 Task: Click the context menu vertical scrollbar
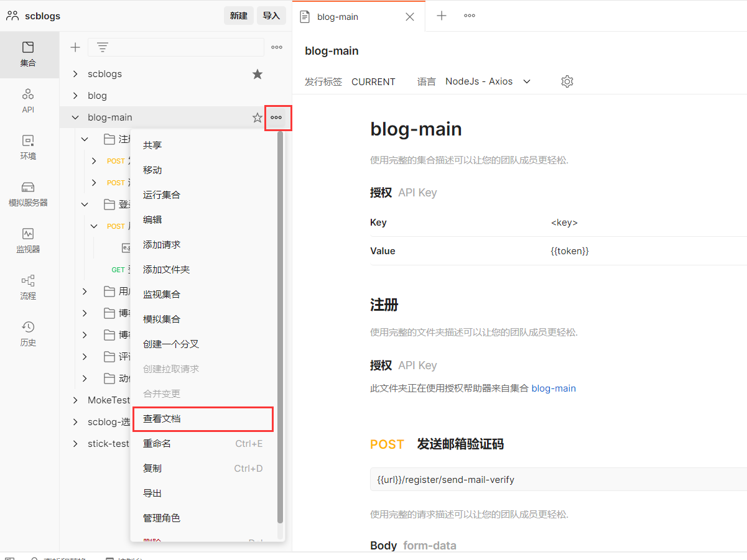[280, 326]
